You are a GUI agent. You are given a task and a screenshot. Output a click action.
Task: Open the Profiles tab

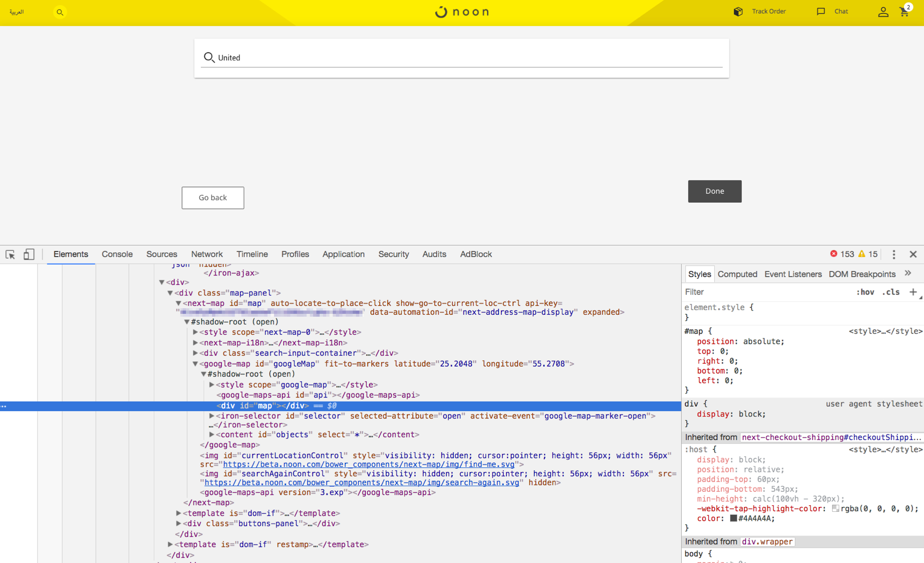pos(295,254)
